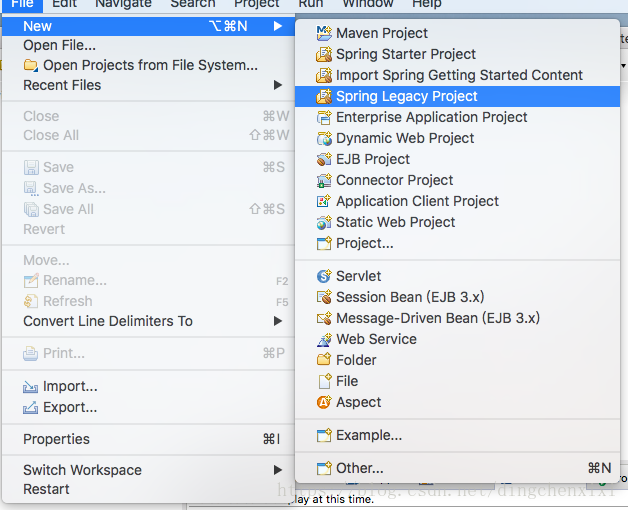Expand Convert Line Delimiters To arrow

278,321
